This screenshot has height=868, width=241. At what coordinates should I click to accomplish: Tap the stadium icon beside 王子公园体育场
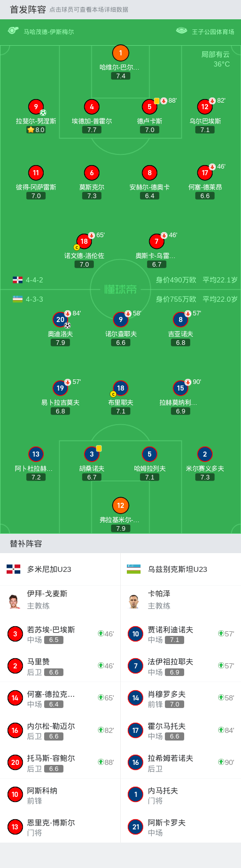point(182,31)
